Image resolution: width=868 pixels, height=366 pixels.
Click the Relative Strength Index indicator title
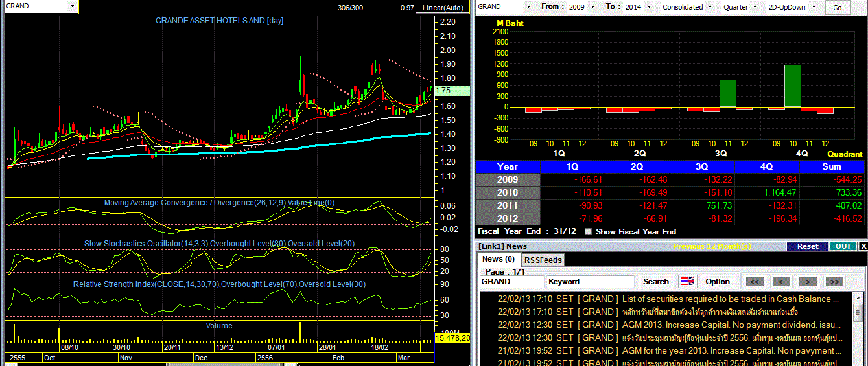tap(219, 284)
